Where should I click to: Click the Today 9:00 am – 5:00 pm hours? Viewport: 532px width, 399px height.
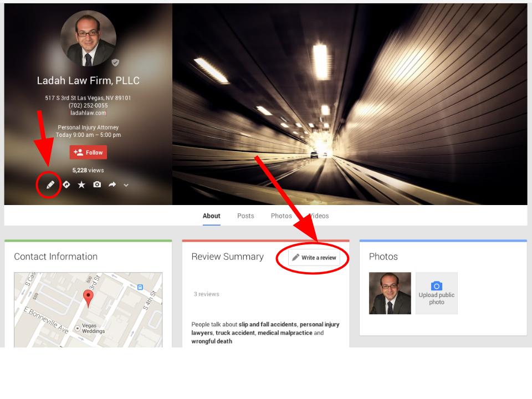click(x=88, y=135)
